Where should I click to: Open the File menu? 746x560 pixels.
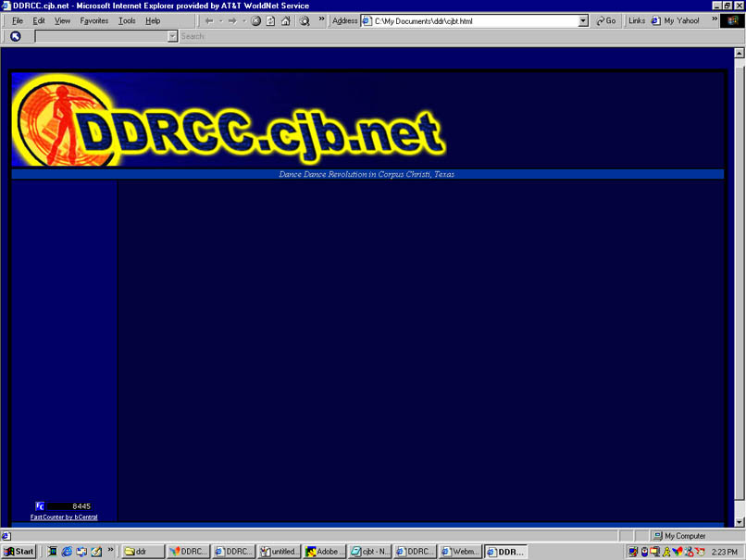pyautogui.click(x=18, y=21)
